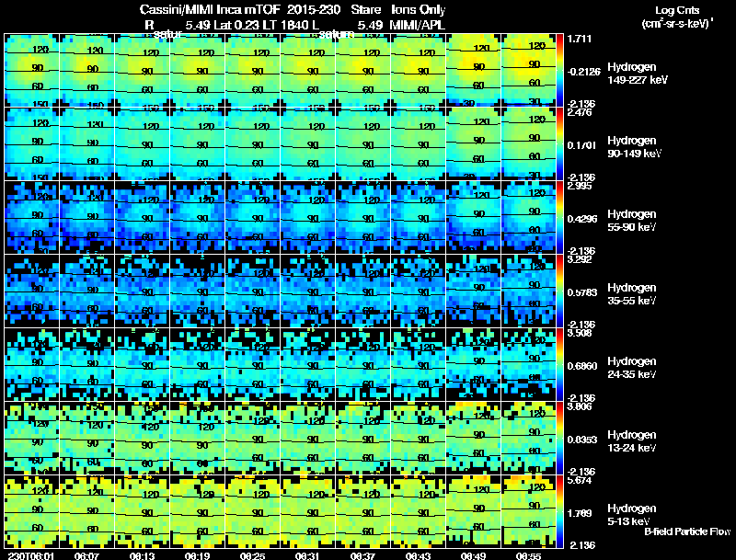Click the '2.995' colorbar maximum value
Screen dimensions: 736x560
pos(580,186)
